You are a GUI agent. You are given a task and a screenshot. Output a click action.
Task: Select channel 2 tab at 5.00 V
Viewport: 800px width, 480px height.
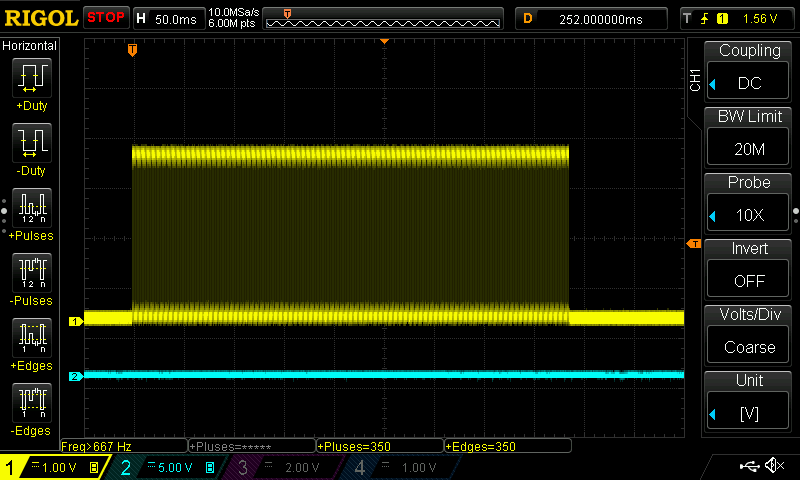[166, 467]
